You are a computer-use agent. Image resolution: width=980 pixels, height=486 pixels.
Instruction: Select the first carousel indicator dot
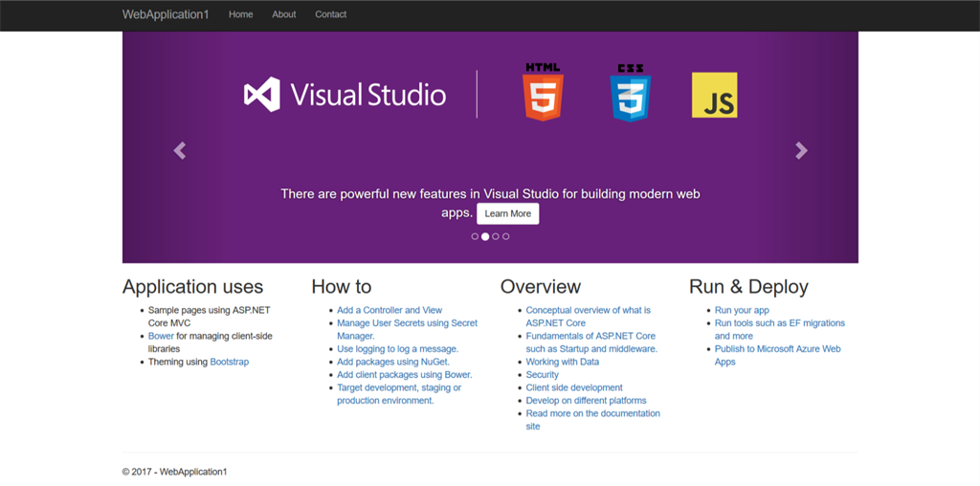(x=475, y=236)
